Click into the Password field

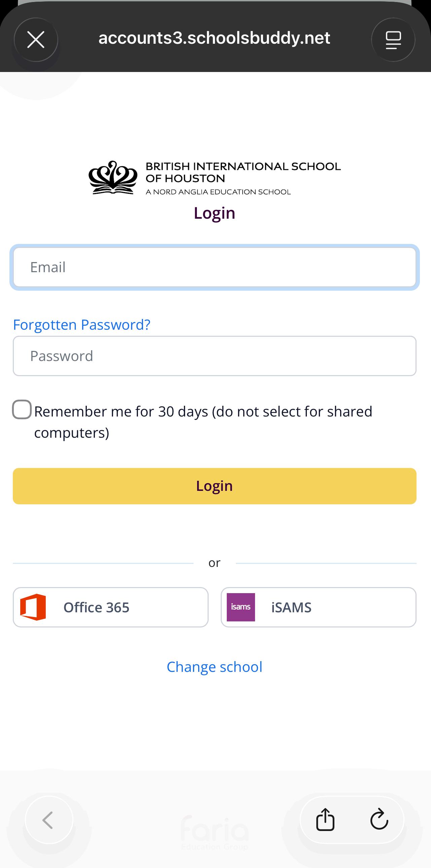coord(215,356)
